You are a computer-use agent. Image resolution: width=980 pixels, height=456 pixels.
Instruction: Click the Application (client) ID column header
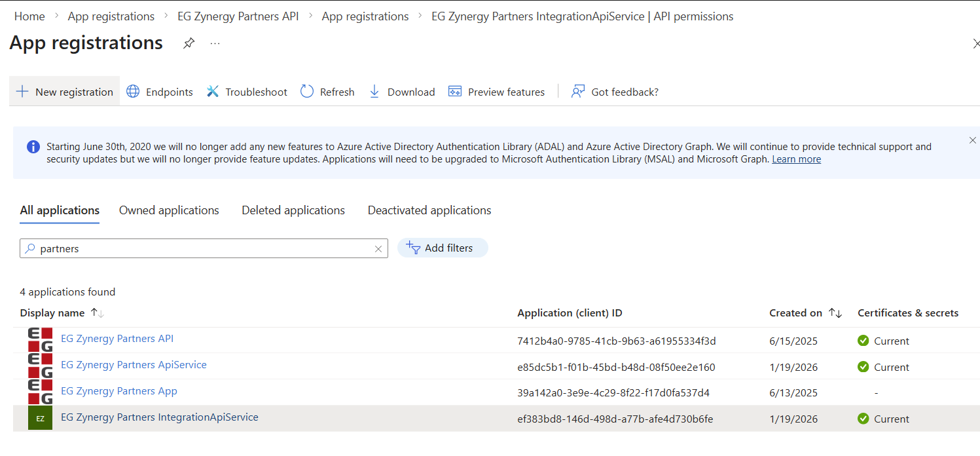tap(570, 313)
